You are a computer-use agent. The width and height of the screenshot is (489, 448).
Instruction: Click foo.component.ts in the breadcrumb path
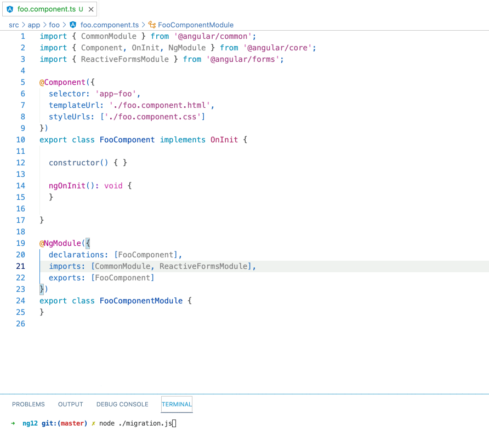(x=110, y=25)
